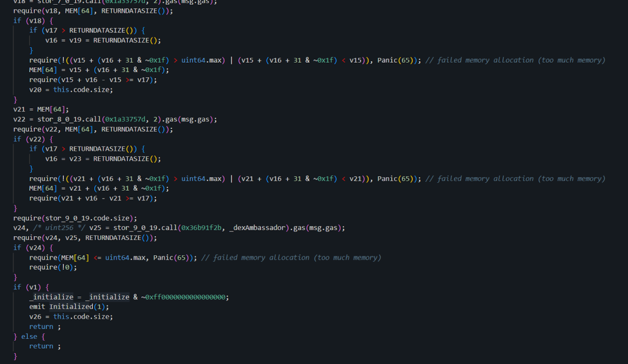628x364 pixels.
Task: Click the v16 = v19 = RETURNDATASIZE() line
Action: 103,40
